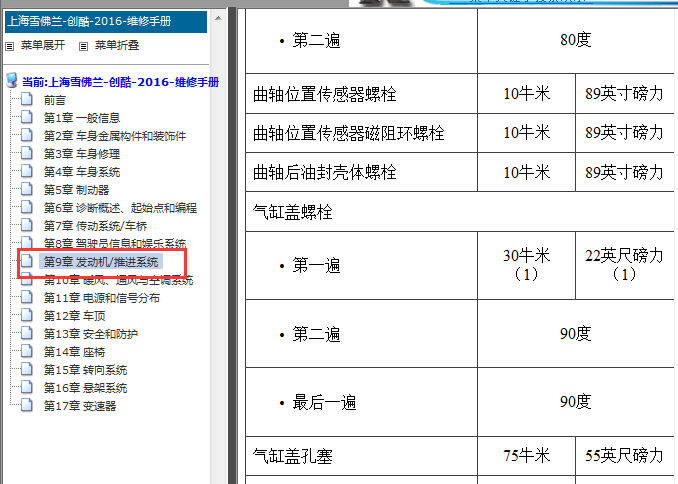Click the 75牛米 torque value
678x484 pixels.
tap(526, 456)
